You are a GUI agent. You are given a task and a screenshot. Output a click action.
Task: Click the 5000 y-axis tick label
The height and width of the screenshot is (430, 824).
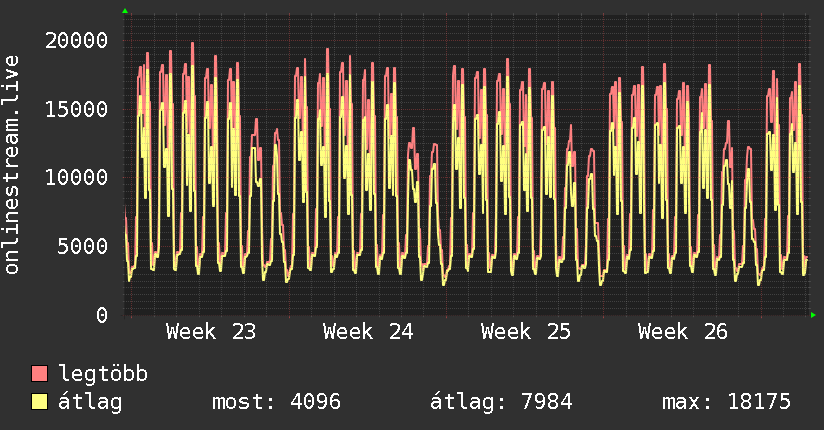tap(83, 246)
